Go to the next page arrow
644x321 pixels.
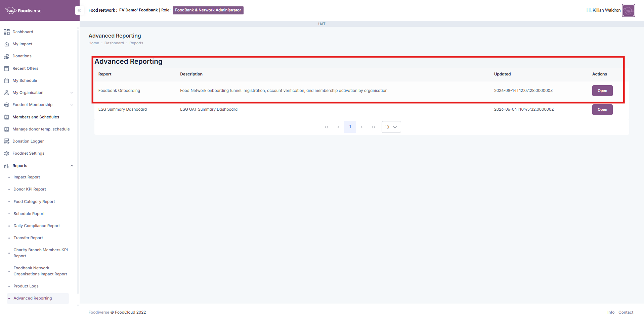pyautogui.click(x=362, y=127)
